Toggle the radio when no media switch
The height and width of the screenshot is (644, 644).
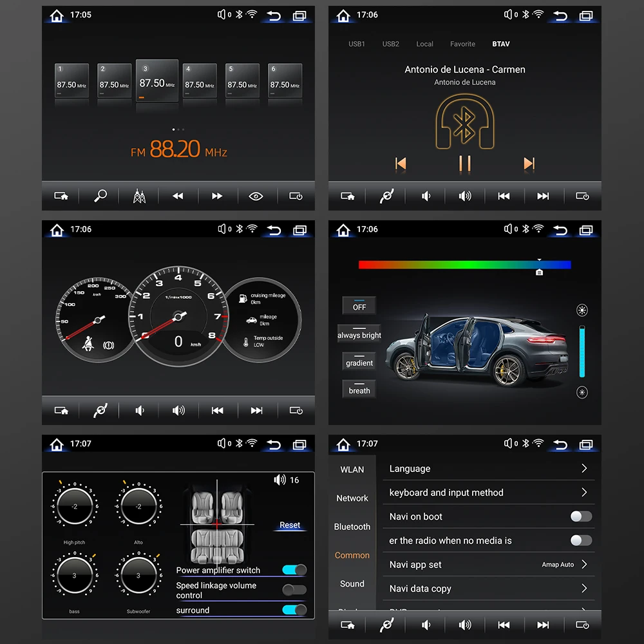pos(581,540)
